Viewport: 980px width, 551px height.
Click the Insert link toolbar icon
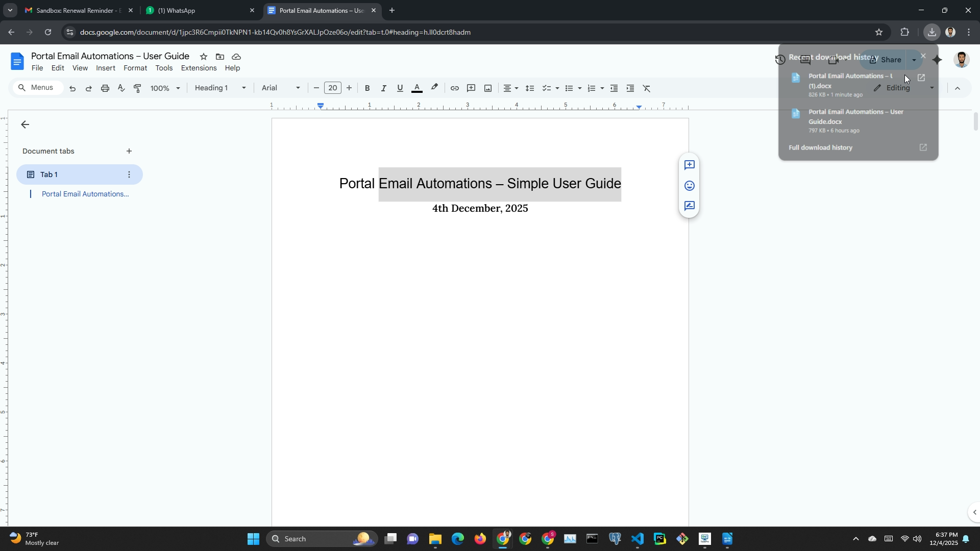point(454,88)
